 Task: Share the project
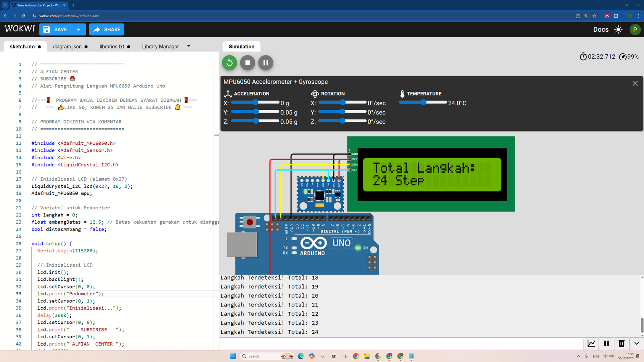click(x=107, y=29)
